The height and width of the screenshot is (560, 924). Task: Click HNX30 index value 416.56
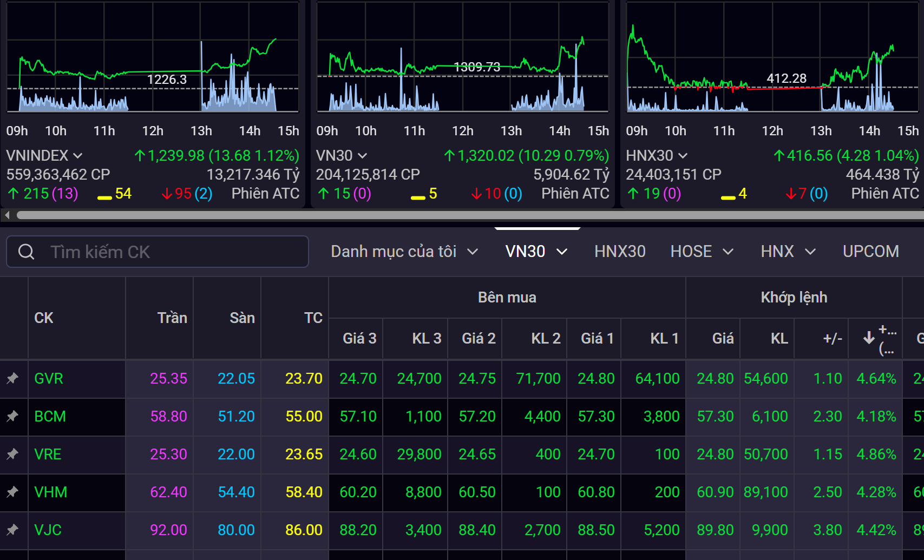[810, 156]
